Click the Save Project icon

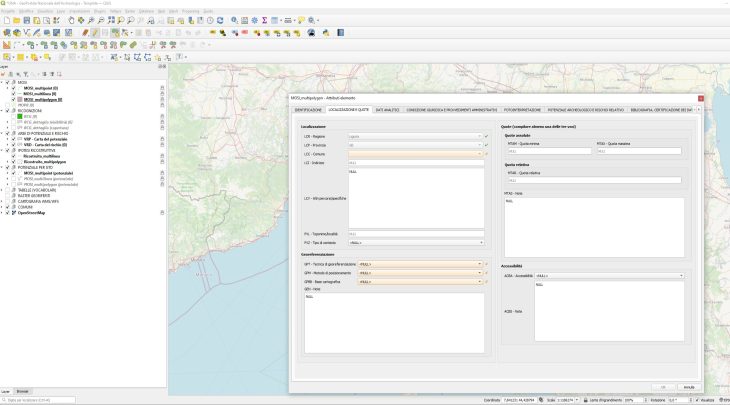point(29,20)
